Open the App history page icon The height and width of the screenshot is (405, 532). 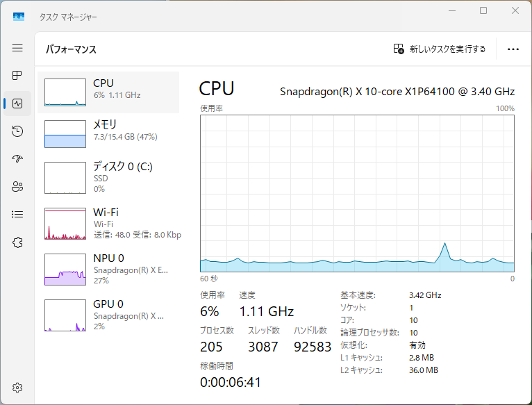point(17,131)
